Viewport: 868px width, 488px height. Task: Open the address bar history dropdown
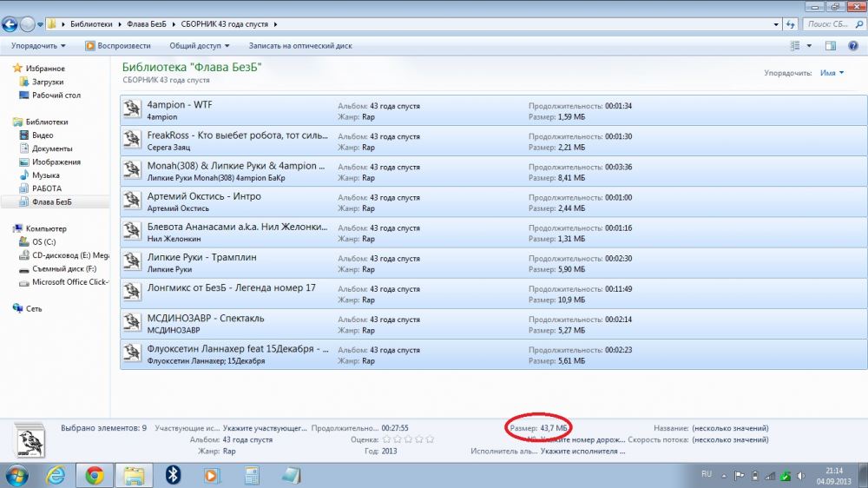[x=775, y=24]
